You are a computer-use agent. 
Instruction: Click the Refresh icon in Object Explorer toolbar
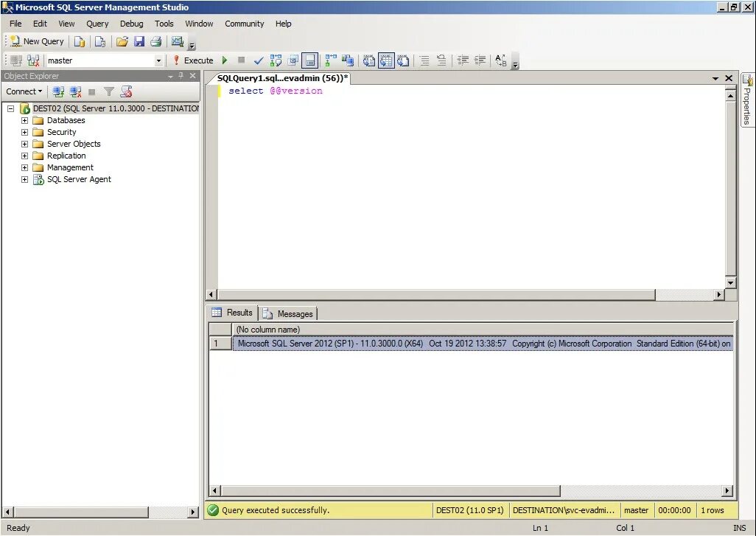[126, 91]
